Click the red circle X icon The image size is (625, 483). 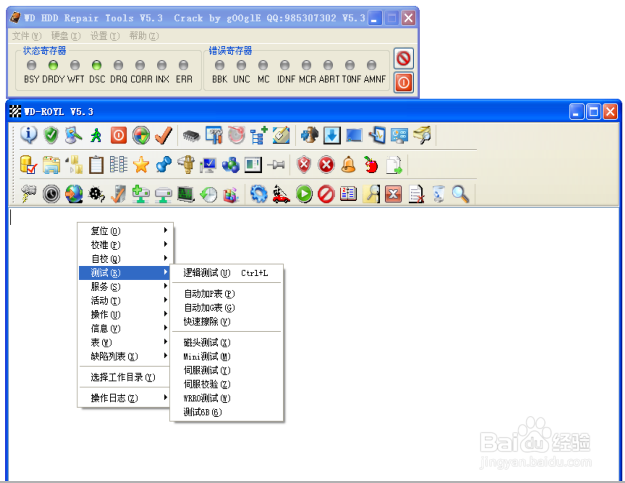(x=326, y=165)
